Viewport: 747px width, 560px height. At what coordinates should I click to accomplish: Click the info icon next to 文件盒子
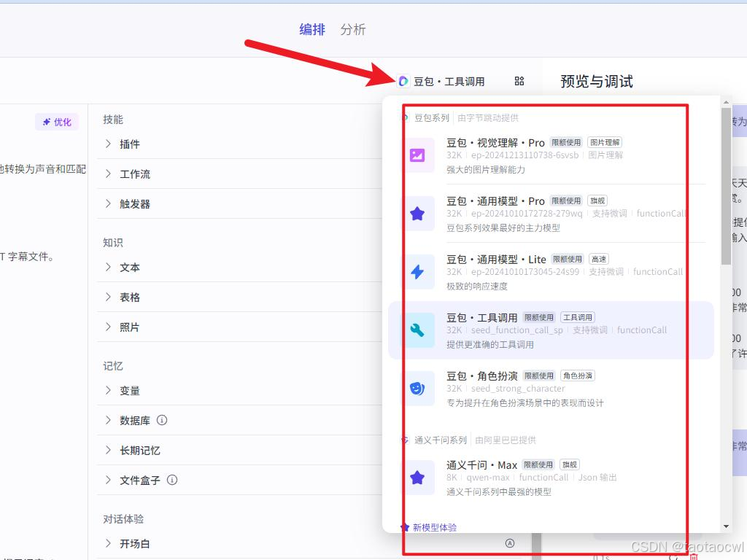coord(171,480)
